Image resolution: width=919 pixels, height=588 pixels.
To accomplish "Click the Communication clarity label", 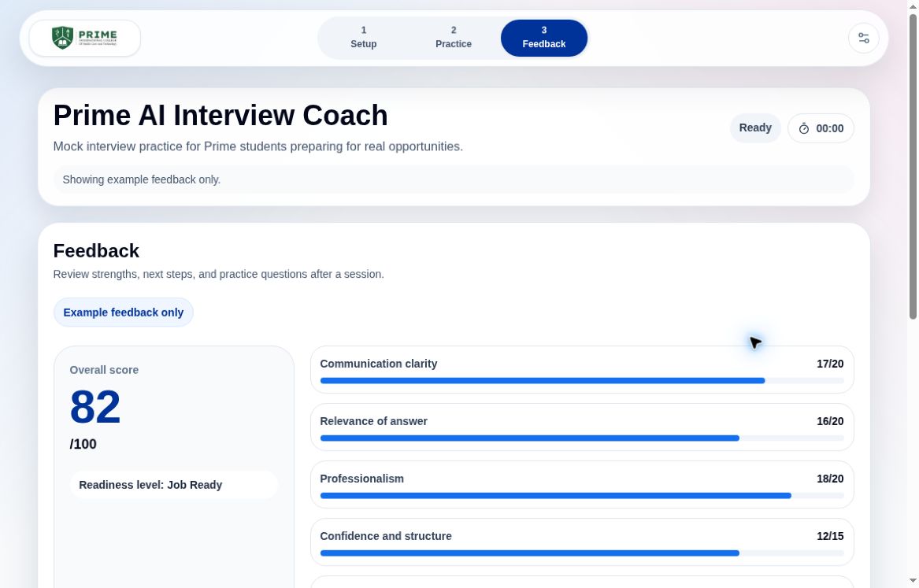I will (379, 364).
